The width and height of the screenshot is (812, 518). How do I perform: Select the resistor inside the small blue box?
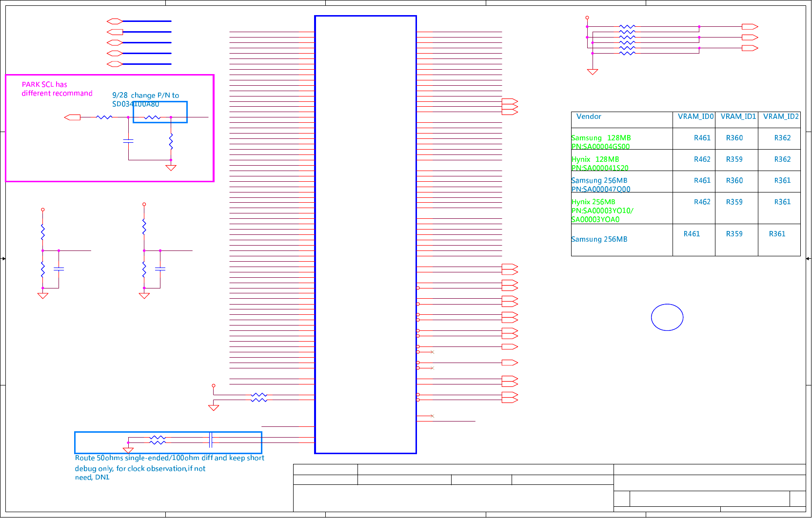[x=152, y=117]
